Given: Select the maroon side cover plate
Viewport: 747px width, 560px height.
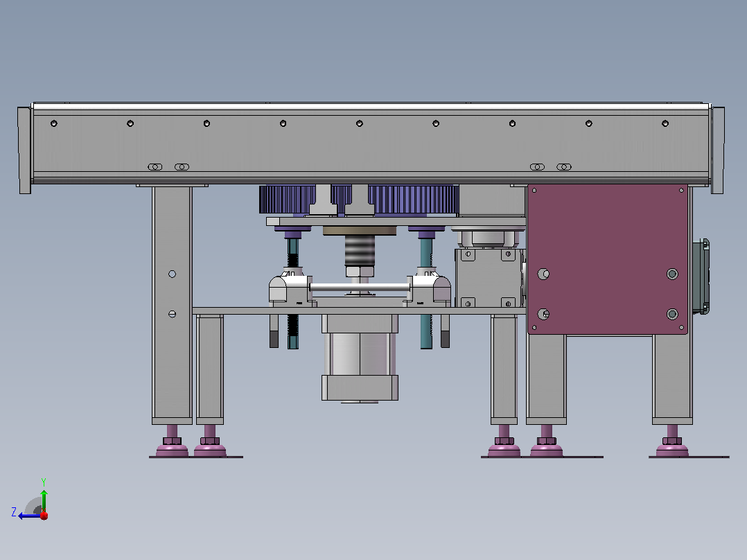Looking at the screenshot, I should [608, 259].
